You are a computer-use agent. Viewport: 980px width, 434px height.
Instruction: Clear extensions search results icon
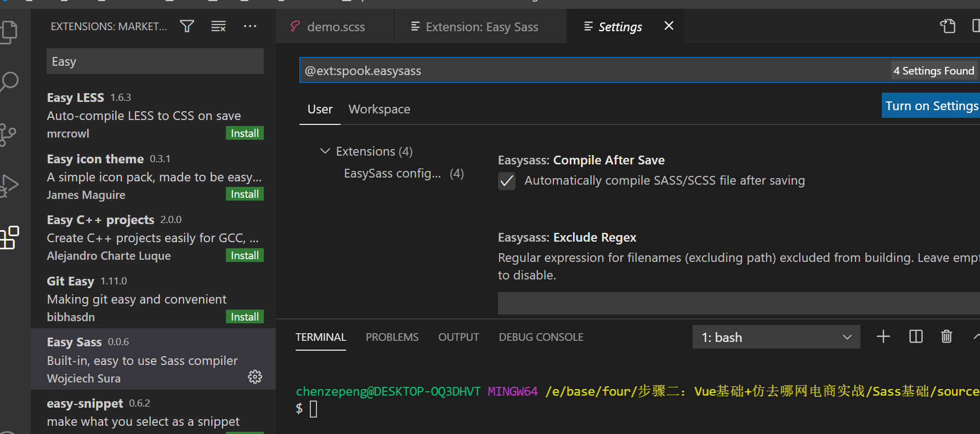(x=218, y=26)
